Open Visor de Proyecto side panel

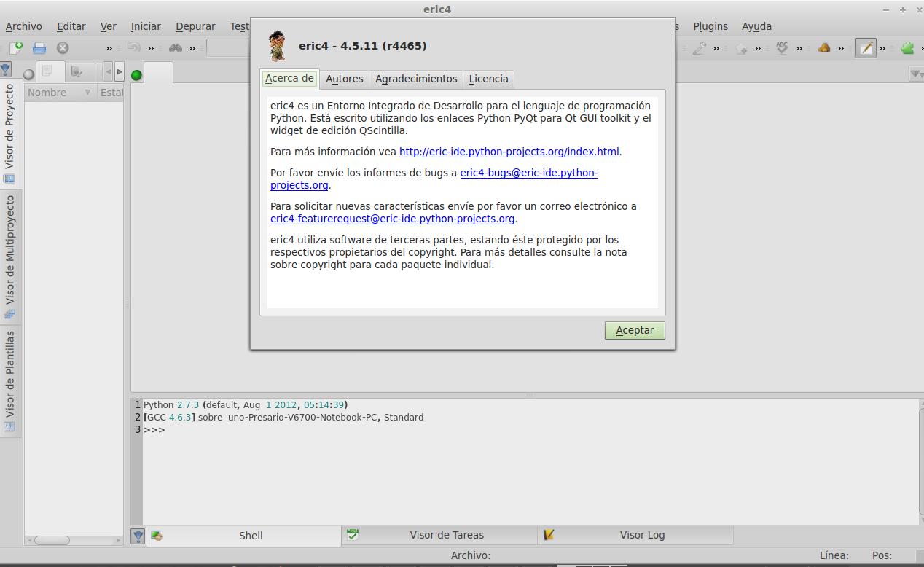[10, 134]
